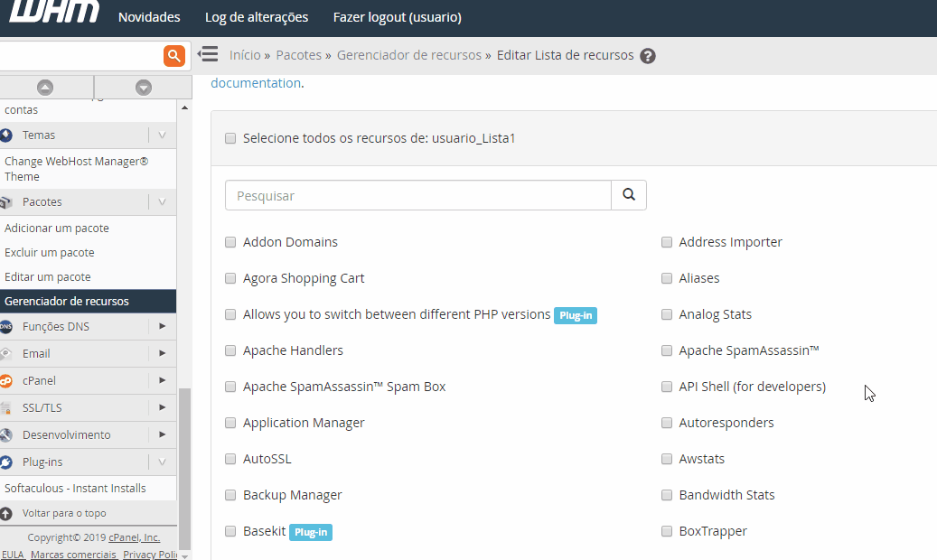
Task: Click Plug-in badge beside PHP versions
Action: (576, 315)
